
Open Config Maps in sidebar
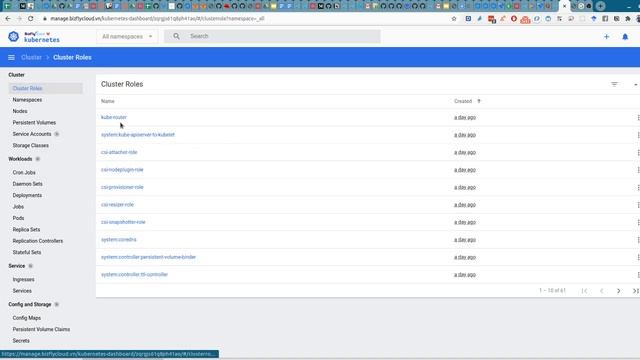(27, 318)
